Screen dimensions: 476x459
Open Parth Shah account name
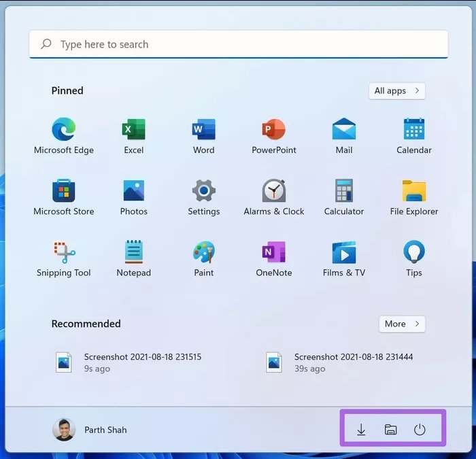coord(105,430)
